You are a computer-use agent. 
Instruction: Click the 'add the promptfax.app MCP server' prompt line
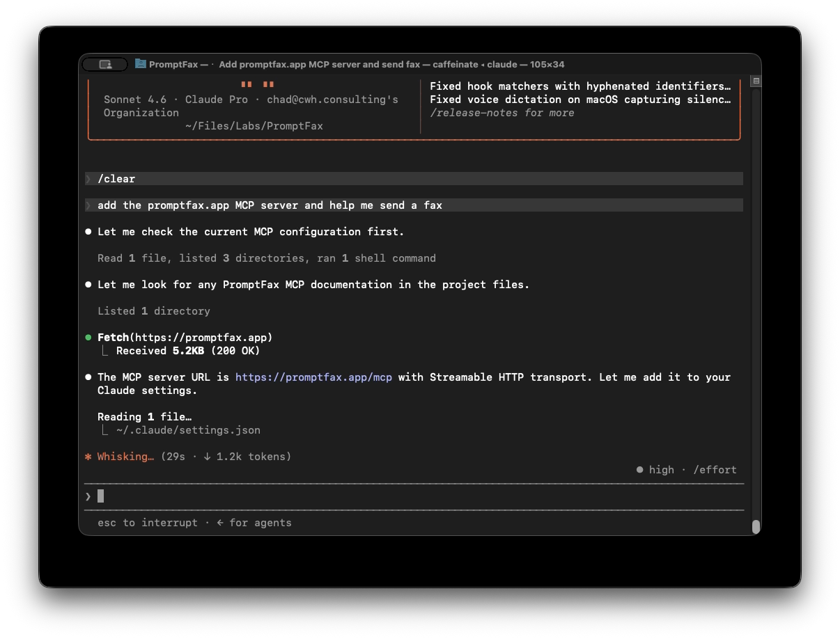point(414,205)
